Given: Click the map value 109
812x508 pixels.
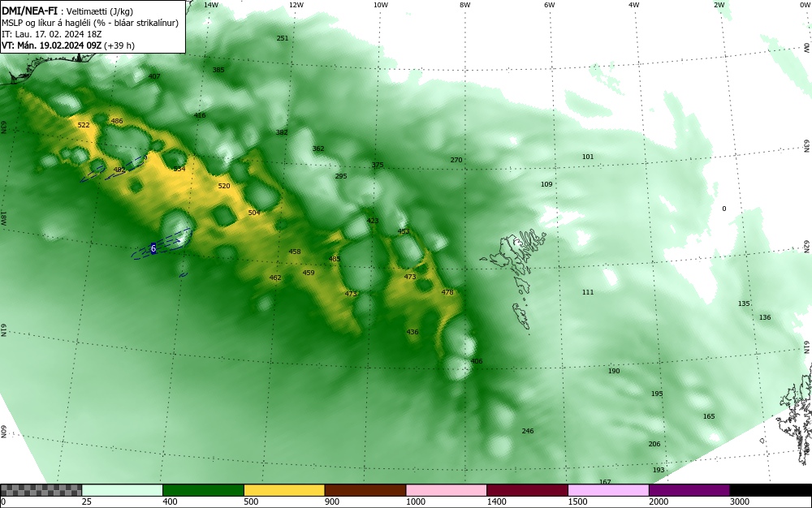Looking at the screenshot, I should point(546,185).
